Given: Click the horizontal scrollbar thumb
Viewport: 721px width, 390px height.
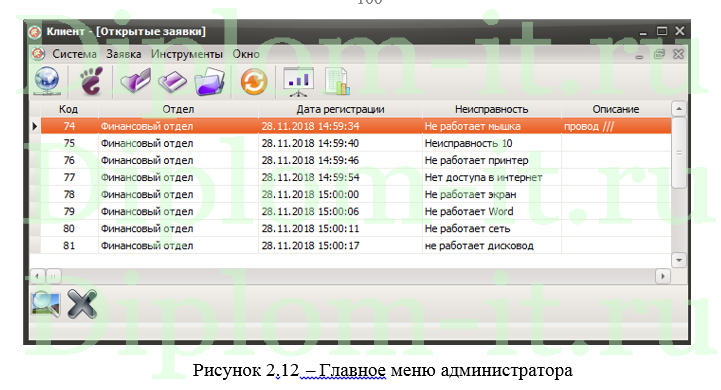Looking at the screenshot, I should coord(53,276).
